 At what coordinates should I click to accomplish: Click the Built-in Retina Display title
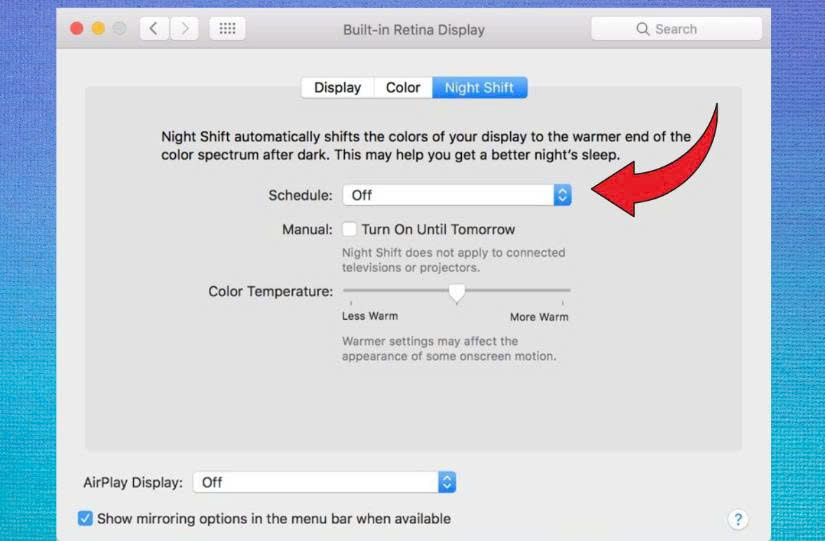point(414,30)
